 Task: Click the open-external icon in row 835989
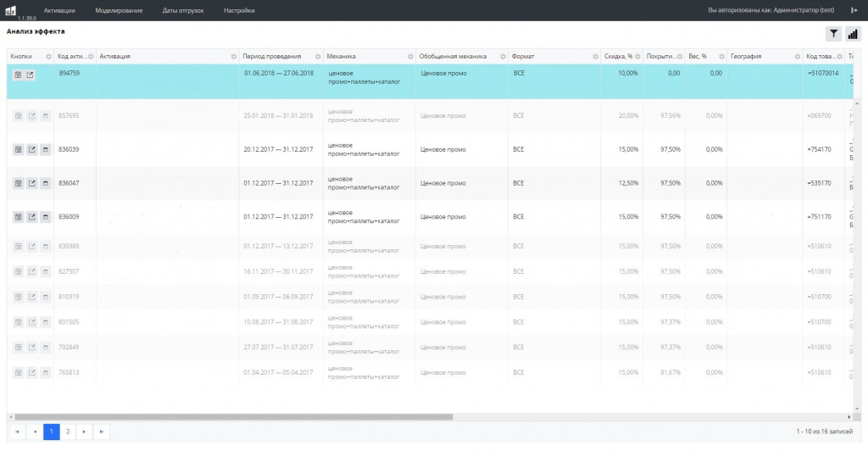point(31,247)
